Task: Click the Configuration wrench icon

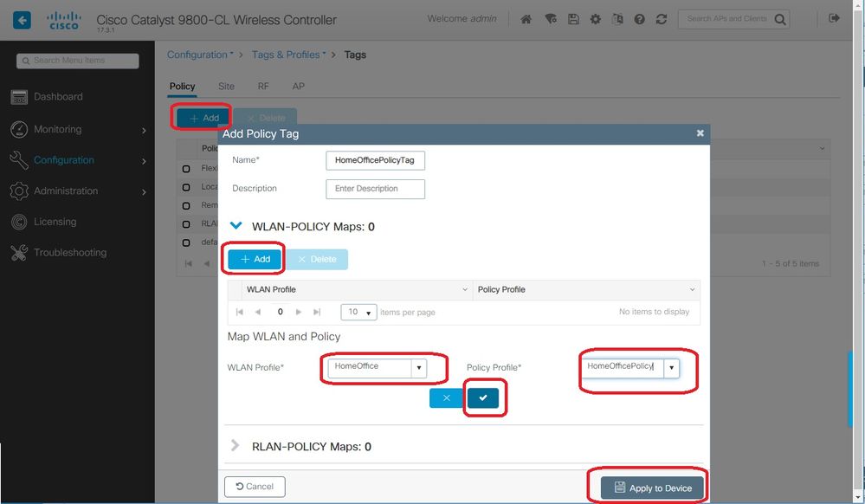Action: (19, 160)
